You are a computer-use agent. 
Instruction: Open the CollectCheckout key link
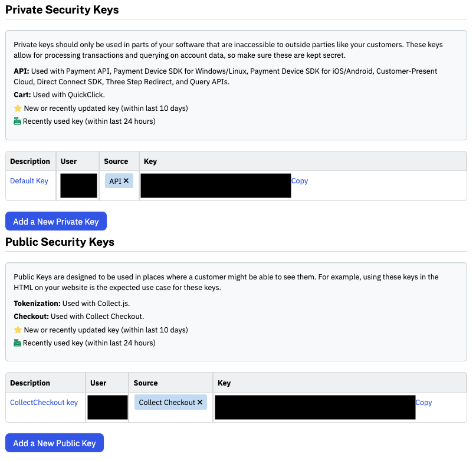point(44,403)
